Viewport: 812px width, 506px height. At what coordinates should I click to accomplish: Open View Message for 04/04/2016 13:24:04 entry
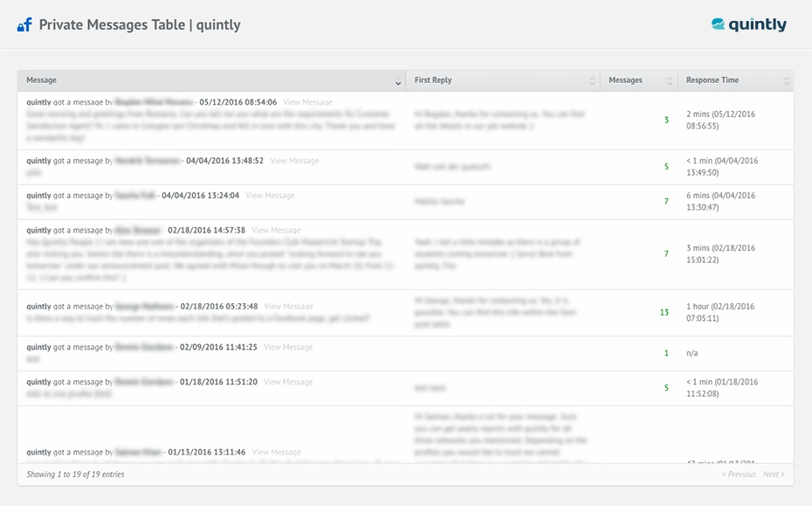(271, 196)
